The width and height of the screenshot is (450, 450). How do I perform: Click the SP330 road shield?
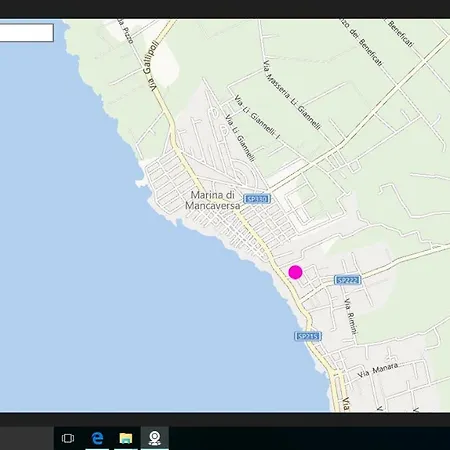(x=257, y=199)
